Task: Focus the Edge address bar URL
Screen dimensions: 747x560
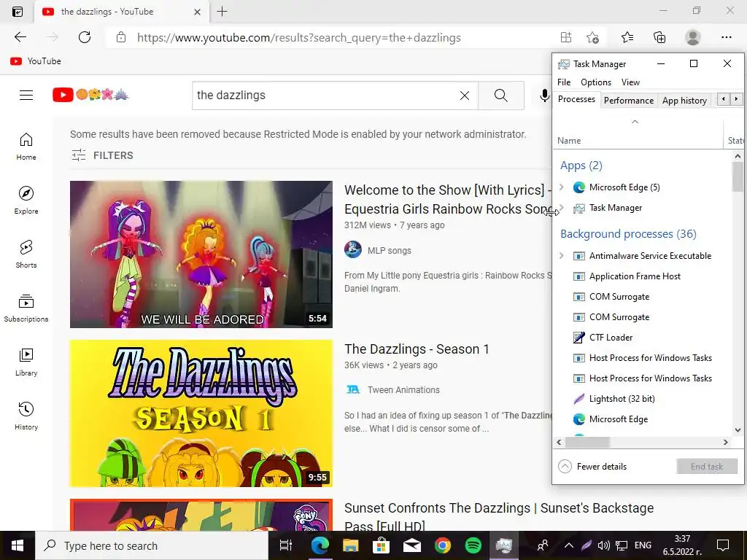Action: 298,38
